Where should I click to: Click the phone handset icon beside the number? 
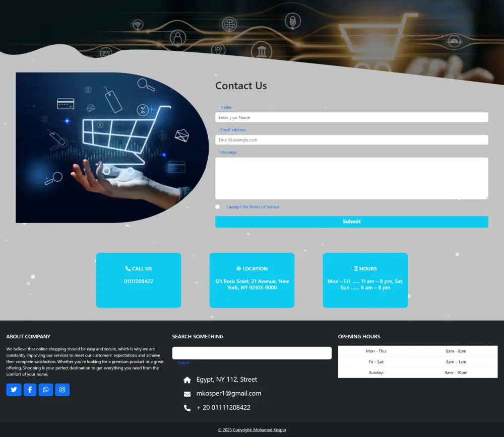(187, 407)
